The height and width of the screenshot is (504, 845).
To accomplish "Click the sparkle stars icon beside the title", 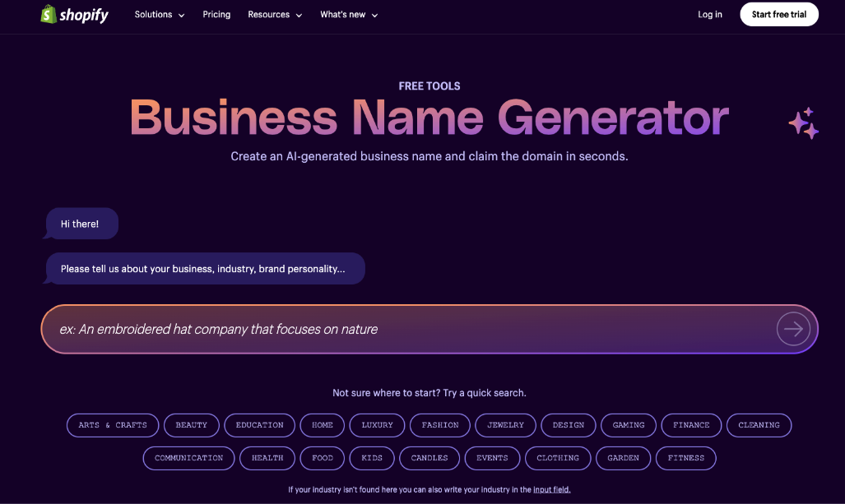I will 804,121.
